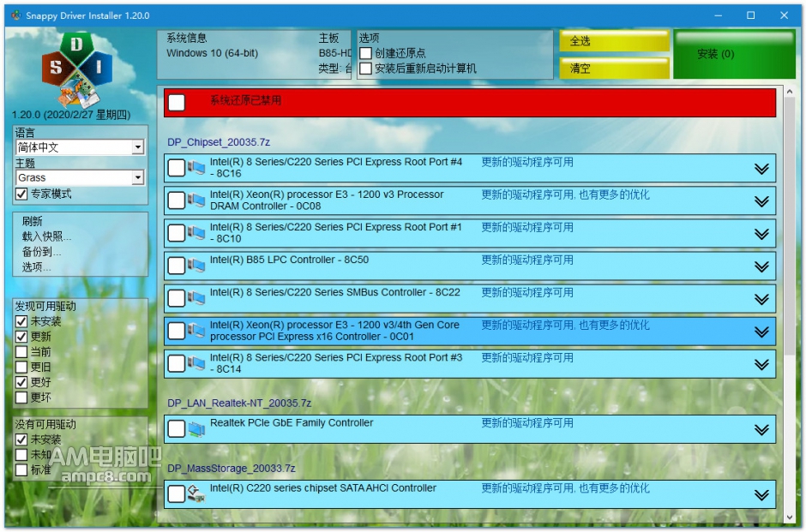Screen dimensions: 806x532
Task: Select checkbox for Realtek PCIe GbE Family Controller
Action: click(177, 429)
